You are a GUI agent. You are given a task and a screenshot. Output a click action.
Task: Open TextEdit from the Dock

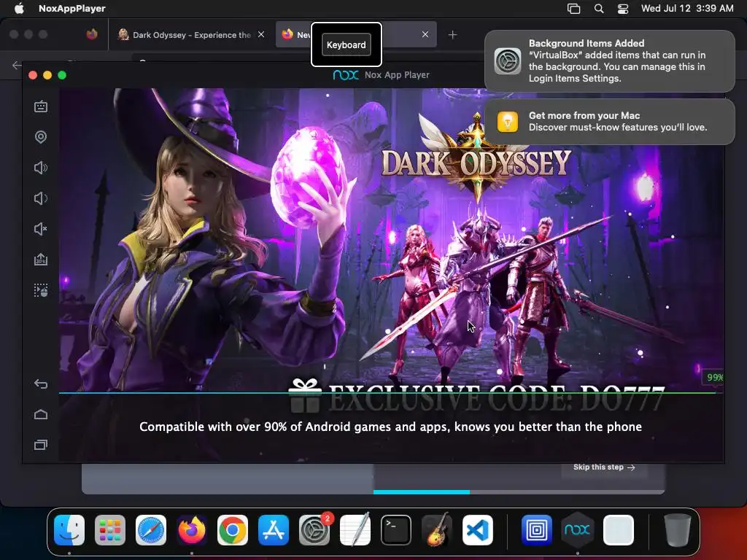(x=355, y=530)
